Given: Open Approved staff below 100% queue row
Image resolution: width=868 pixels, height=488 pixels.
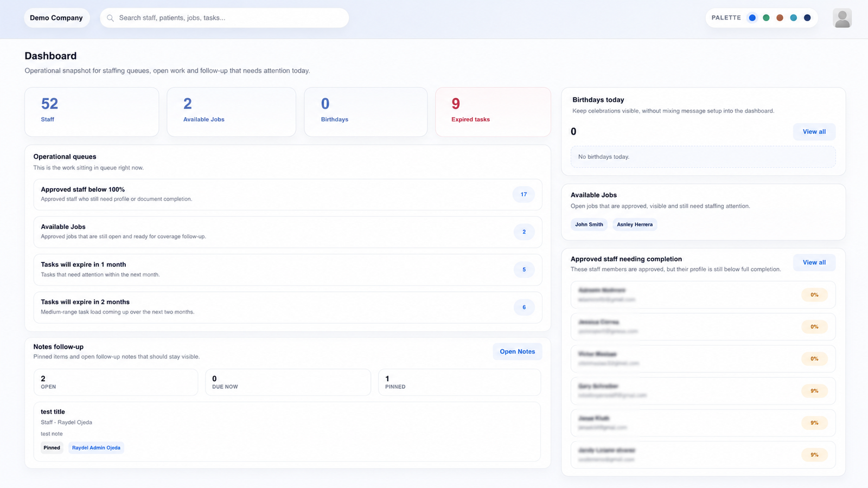Looking at the screenshot, I should tap(288, 195).
